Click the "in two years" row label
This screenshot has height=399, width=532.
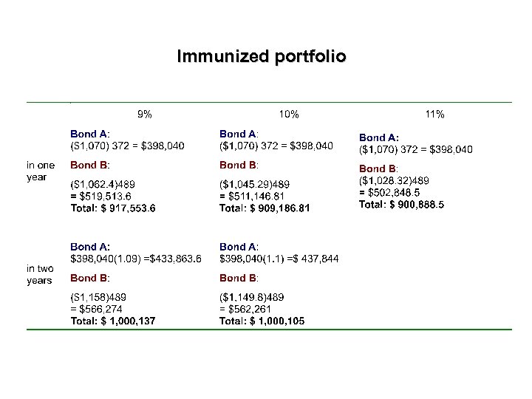click(40, 274)
